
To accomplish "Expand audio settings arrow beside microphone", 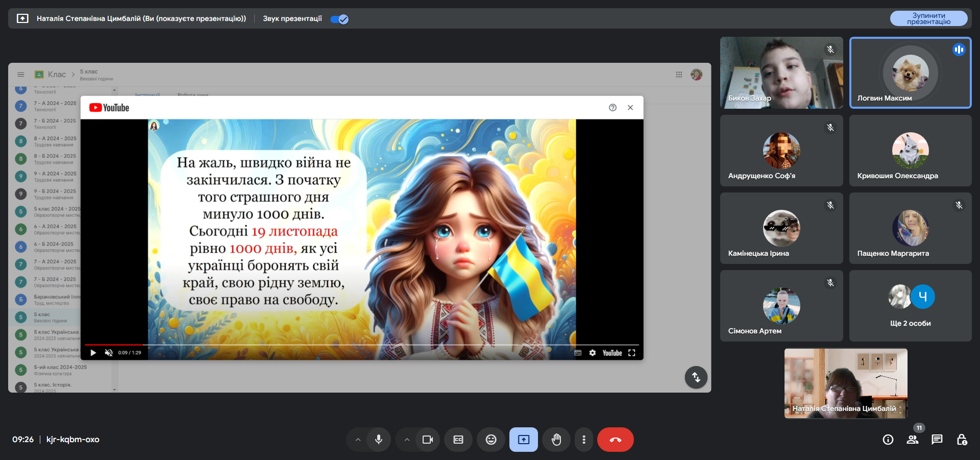I will tap(358, 440).
